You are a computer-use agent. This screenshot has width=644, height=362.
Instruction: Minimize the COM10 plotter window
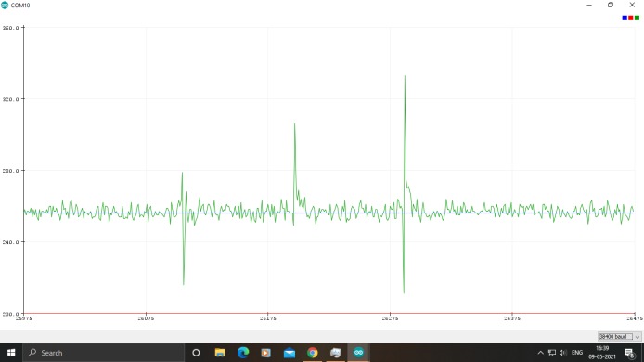589,5
